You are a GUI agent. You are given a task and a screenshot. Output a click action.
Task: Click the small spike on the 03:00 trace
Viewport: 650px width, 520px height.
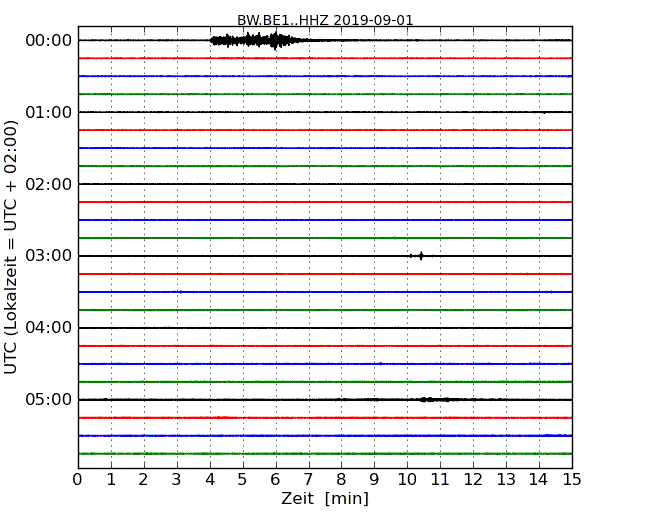click(419, 256)
